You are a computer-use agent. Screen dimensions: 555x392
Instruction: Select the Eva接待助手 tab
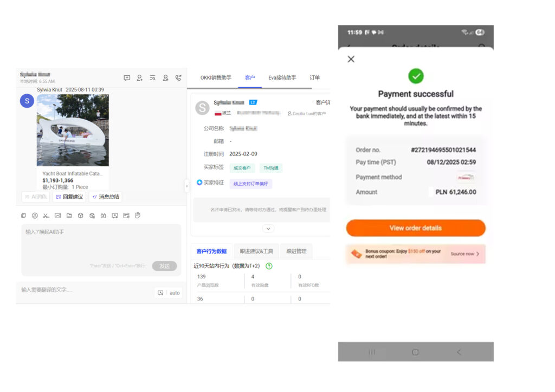pyautogui.click(x=282, y=78)
